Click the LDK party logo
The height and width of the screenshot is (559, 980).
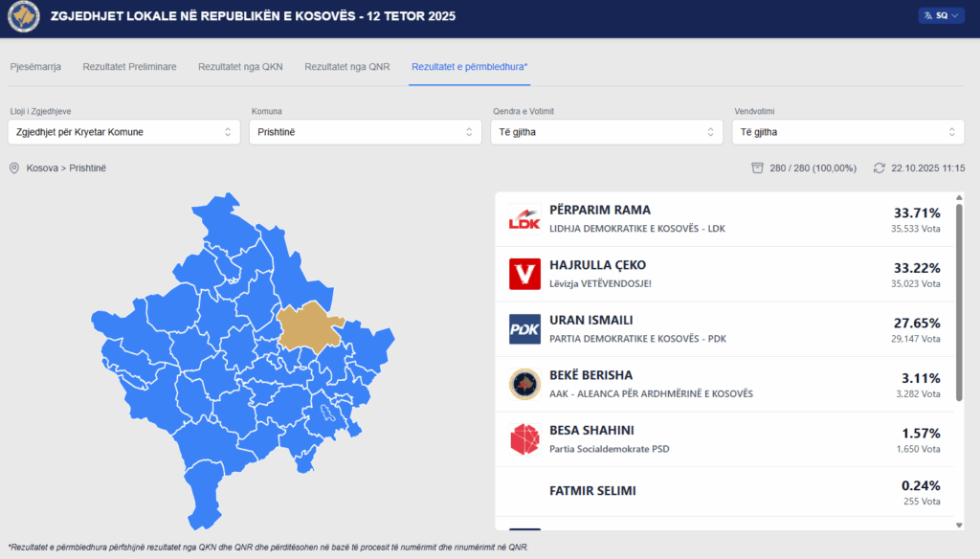524,219
